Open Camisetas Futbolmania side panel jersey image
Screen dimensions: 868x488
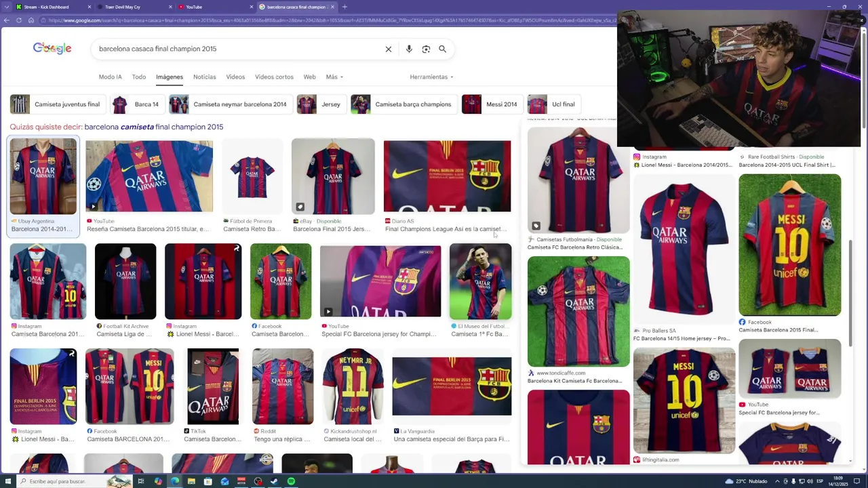pyautogui.click(x=578, y=180)
